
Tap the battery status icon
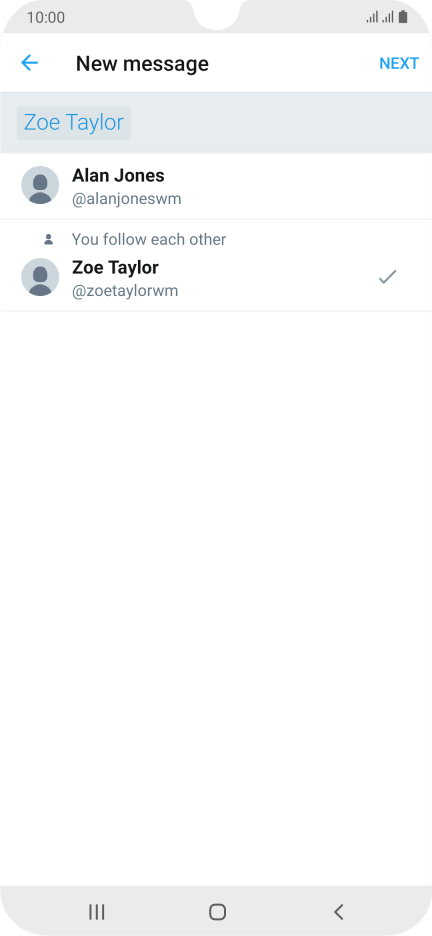(x=403, y=17)
